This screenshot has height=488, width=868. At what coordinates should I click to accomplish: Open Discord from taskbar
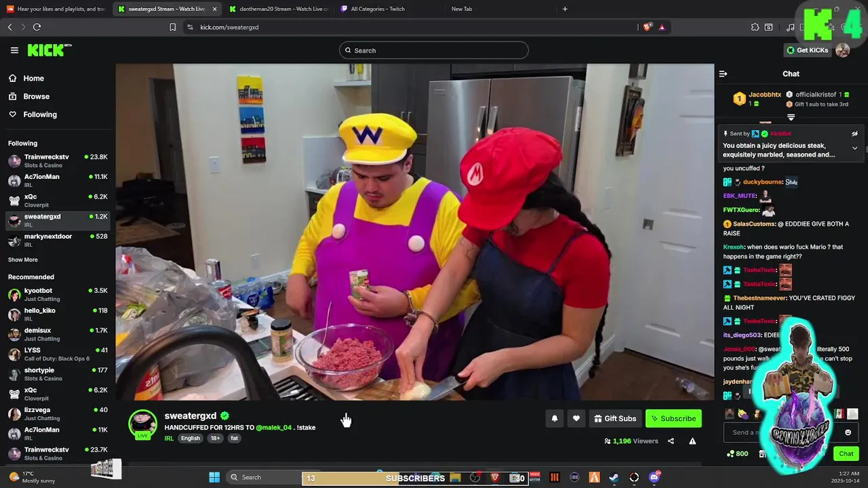click(x=654, y=477)
